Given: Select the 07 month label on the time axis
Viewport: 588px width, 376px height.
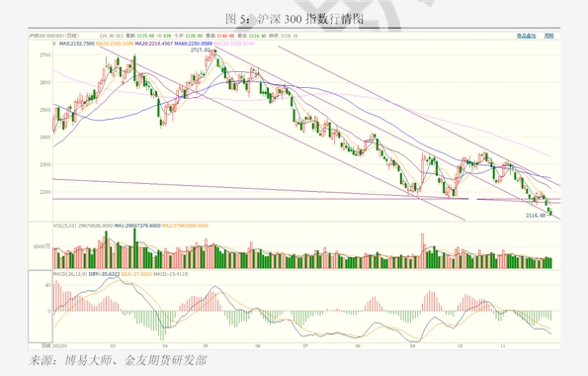Looking at the screenshot, I should click(305, 346).
